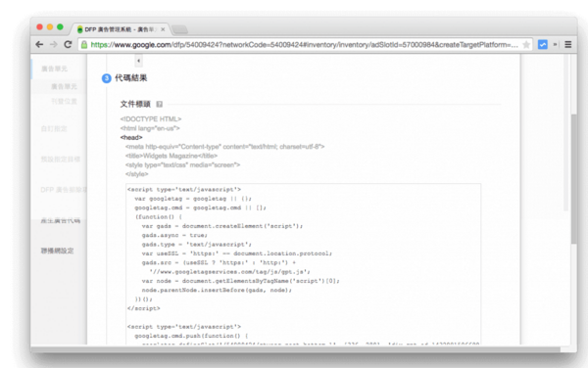Open a new browser tab
Viewport: 588px width, 368px height.
click(180, 29)
